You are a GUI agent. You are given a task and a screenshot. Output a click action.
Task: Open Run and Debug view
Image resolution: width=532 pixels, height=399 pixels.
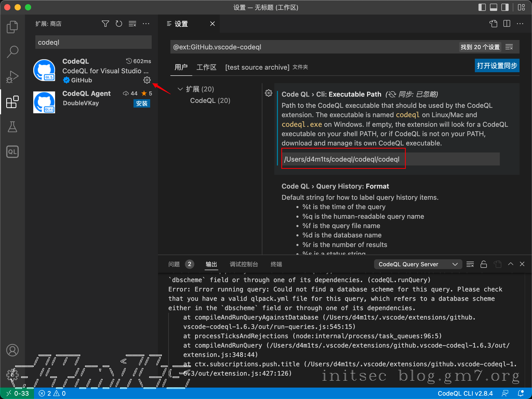coord(12,77)
